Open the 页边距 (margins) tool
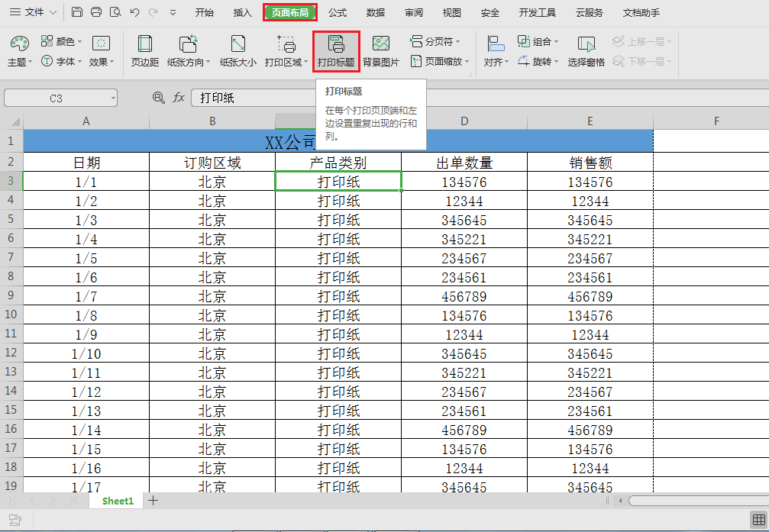769x532 pixels. (144, 51)
